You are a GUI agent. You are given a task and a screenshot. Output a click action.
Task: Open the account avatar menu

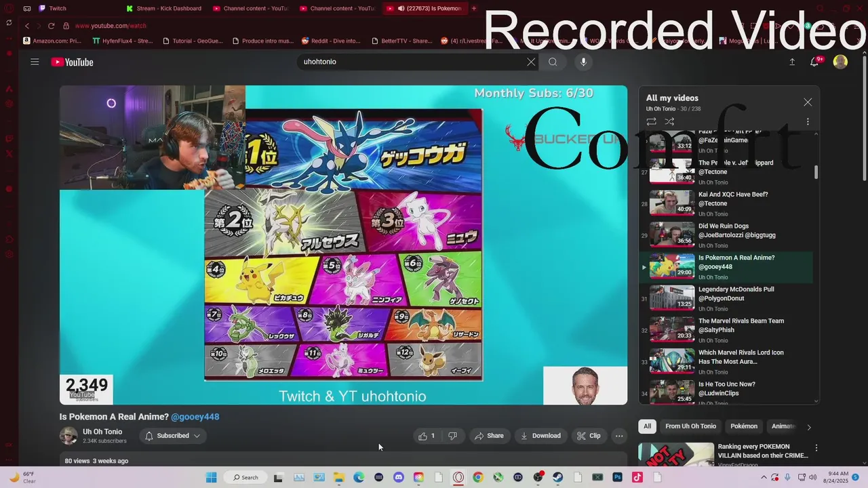click(x=840, y=62)
